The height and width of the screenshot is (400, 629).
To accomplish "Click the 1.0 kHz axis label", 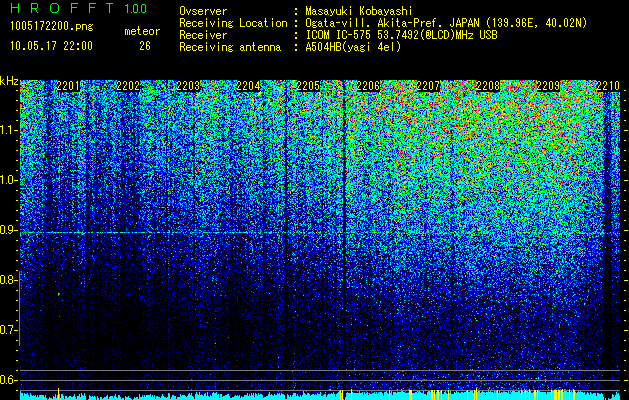I will pyautogui.click(x=8, y=180).
